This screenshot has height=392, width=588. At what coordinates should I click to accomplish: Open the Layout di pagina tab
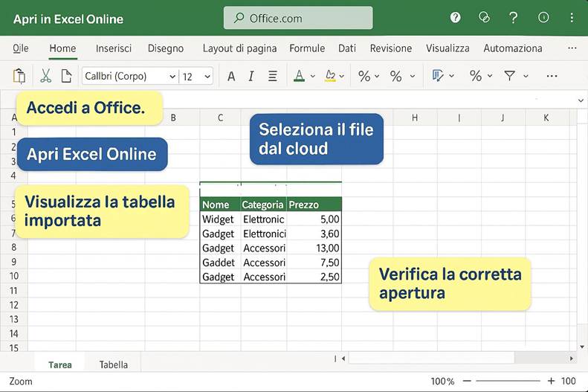(x=239, y=48)
